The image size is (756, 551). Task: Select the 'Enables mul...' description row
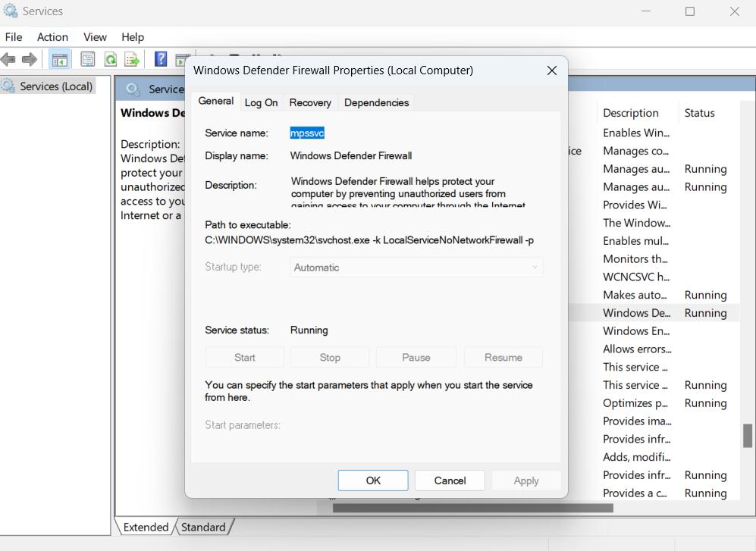point(635,240)
